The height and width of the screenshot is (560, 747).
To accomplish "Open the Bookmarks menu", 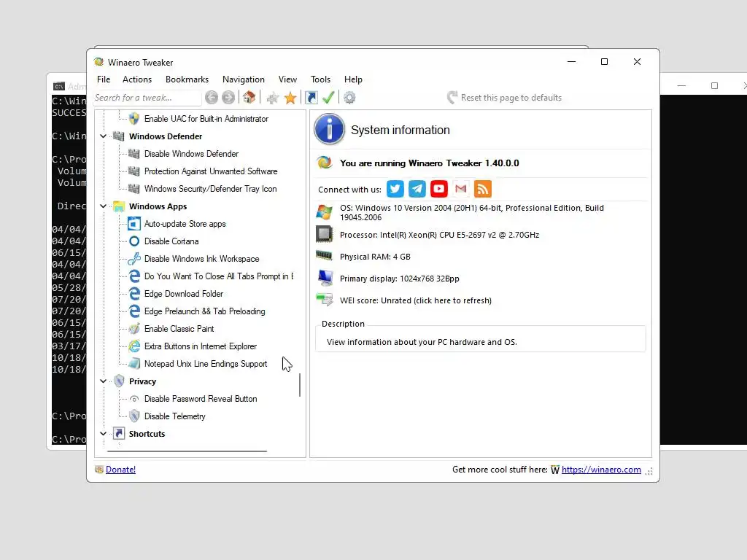I will [187, 79].
